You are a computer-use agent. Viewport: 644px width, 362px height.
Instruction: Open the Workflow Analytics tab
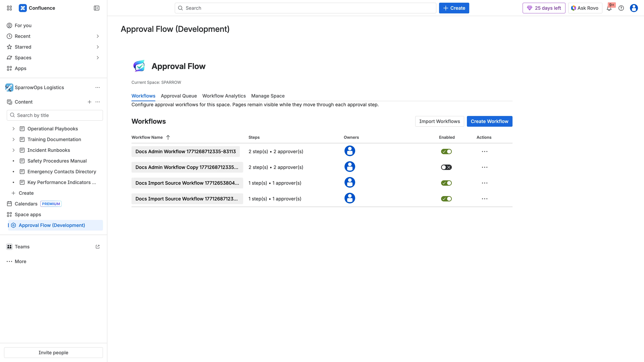pos(224,96)
